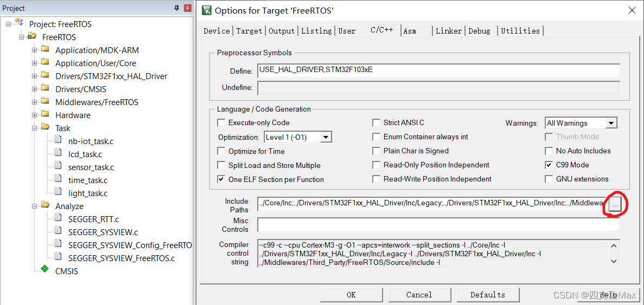
Task: Click the Analyze group folder icon
Action: pyautogui.click(x=45, y=206)
